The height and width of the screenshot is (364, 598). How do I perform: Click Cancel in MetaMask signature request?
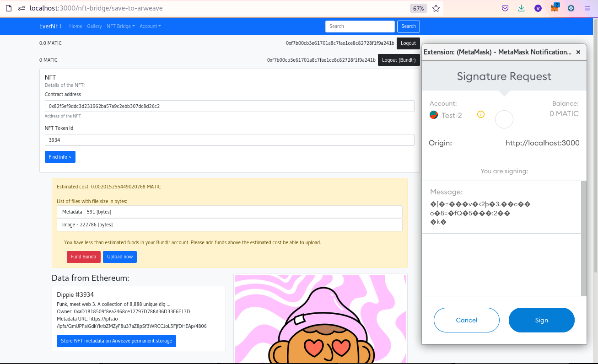[x=467, y=320]
